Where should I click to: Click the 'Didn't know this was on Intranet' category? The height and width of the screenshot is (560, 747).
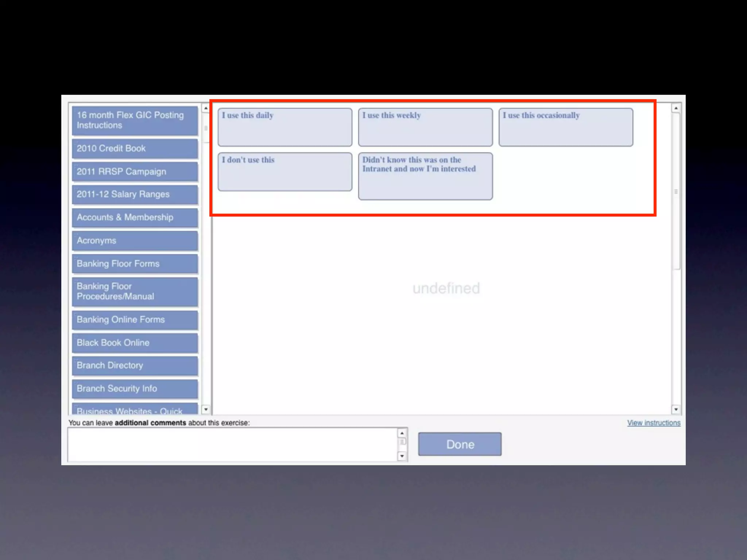425,176
